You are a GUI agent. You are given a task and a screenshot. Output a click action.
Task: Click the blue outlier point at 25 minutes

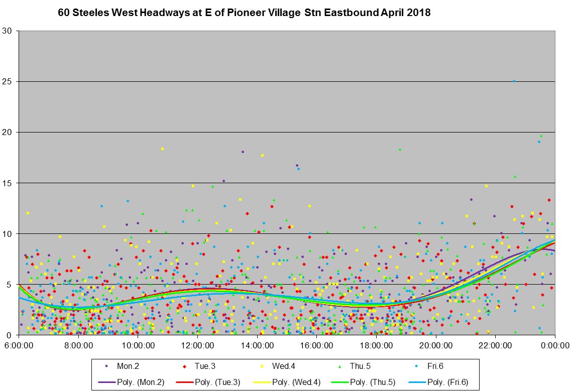click(x=514, y=81)
